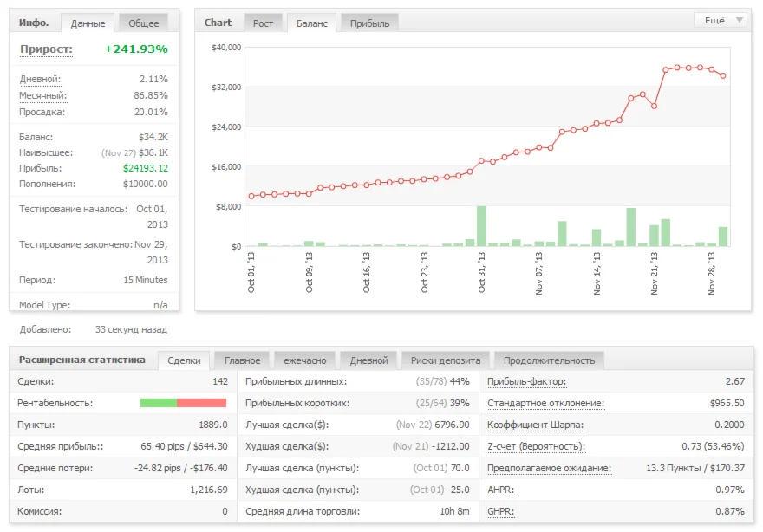
Task: Click the green part of Рентабельность bar
Action: pyautogui.click(x=158, y=403)
